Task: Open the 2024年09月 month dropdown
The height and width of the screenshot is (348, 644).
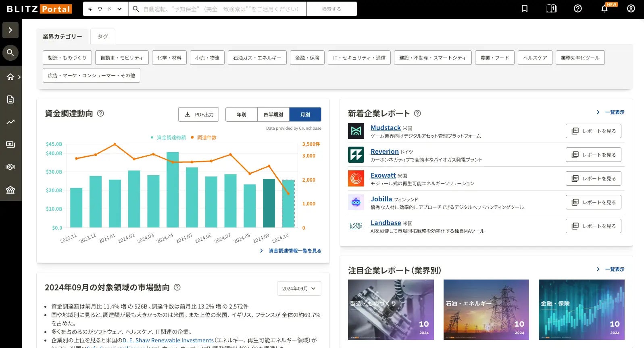Action: click(299, 288)
